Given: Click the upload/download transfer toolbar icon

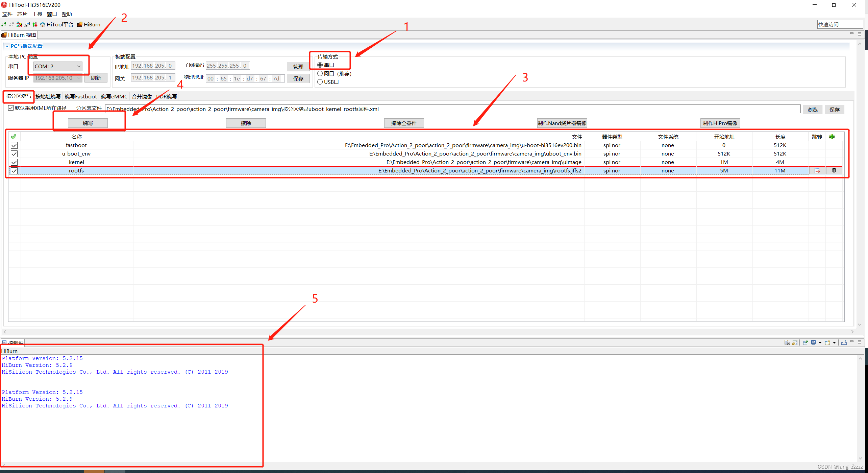Looking at the screenshot, I should 35,24.
